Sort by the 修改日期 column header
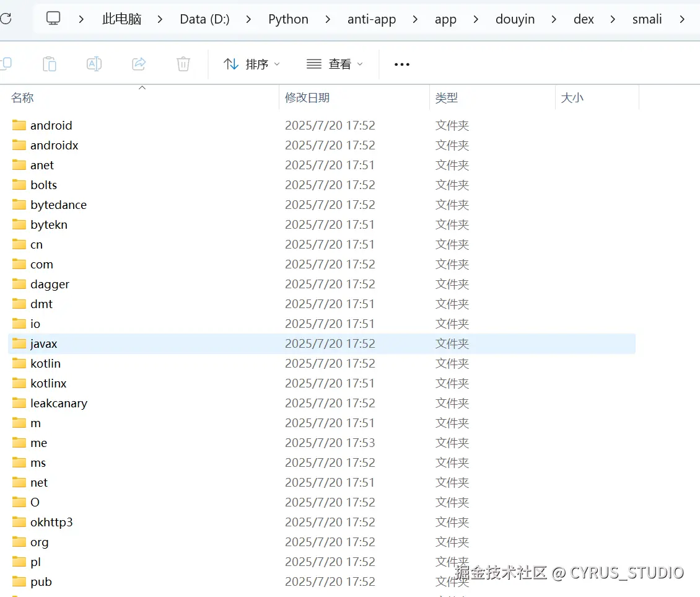Screen dimensions: 700x597 pyautogui.click(x=307, y=97)
